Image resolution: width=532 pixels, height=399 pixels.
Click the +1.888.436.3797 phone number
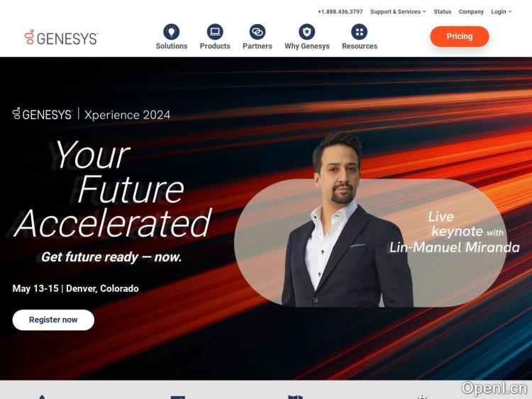point(340,11)
